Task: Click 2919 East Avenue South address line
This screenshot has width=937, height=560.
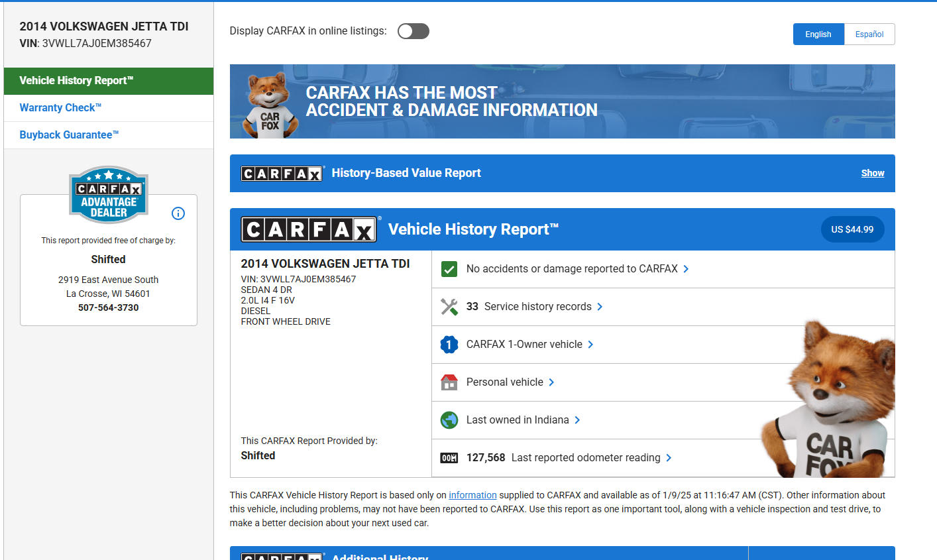Action: tap(109, 280)
